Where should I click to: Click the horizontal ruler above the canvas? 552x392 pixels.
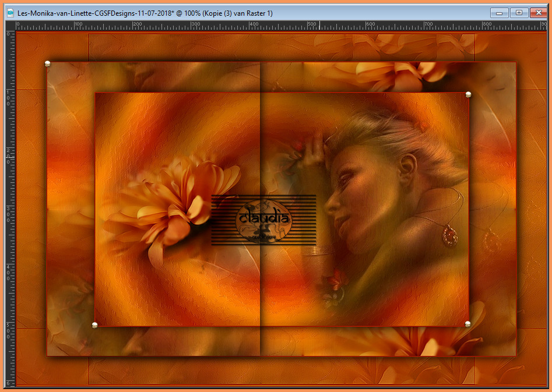[281, 26]
